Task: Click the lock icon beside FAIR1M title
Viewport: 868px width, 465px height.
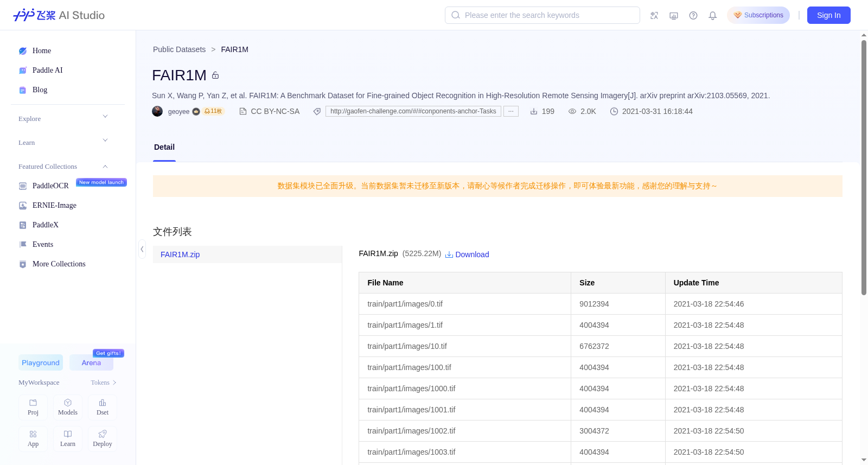Action: click(x=215, y=75)
